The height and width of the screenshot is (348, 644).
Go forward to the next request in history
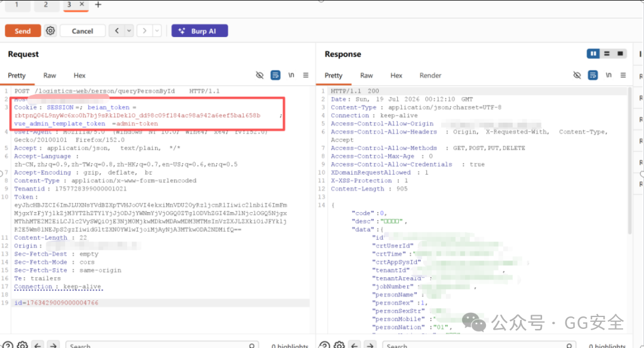(144, 31)
